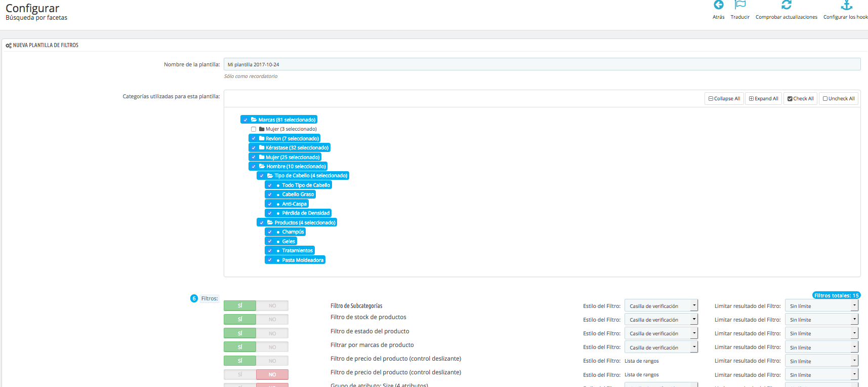This screenshot has height=387, width=868.
Task: Click the Búsqueda por facetas subtitle
Action: tap(36, 18)
